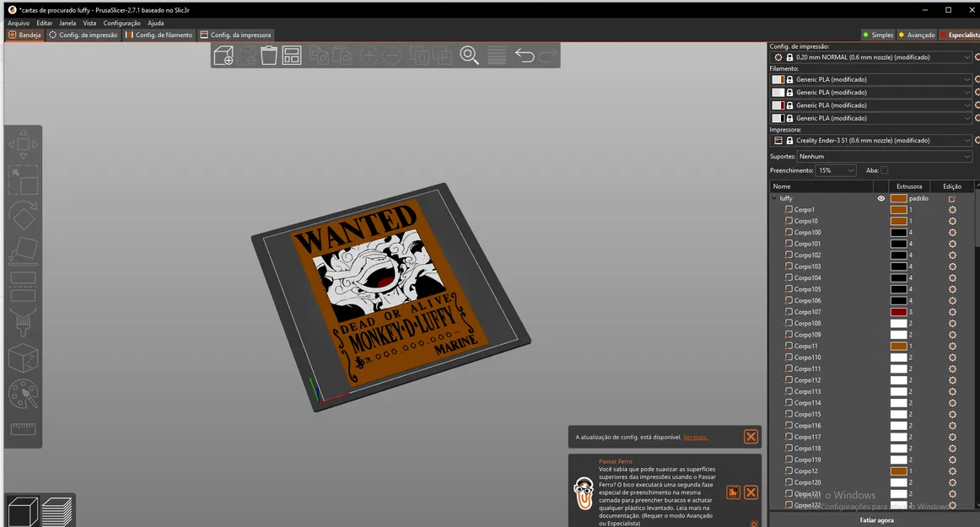Click the Fatiar agora button
Viewport: 980px width, 527px height.
point(876,520)
